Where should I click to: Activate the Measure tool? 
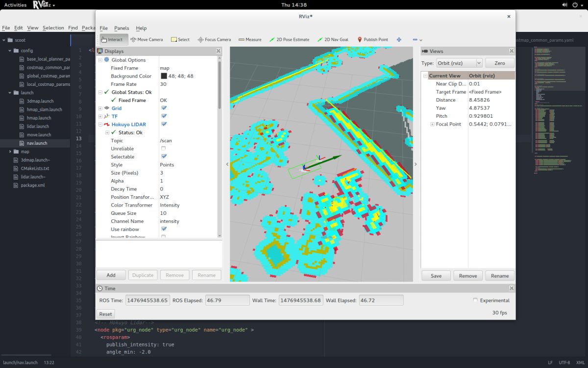[250, 39]
